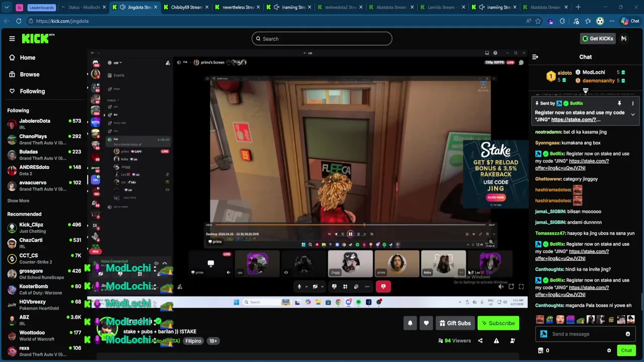Mute the Jingdota Stream tab audio
This screenshot has width=644, height=362.
[122, 7]
